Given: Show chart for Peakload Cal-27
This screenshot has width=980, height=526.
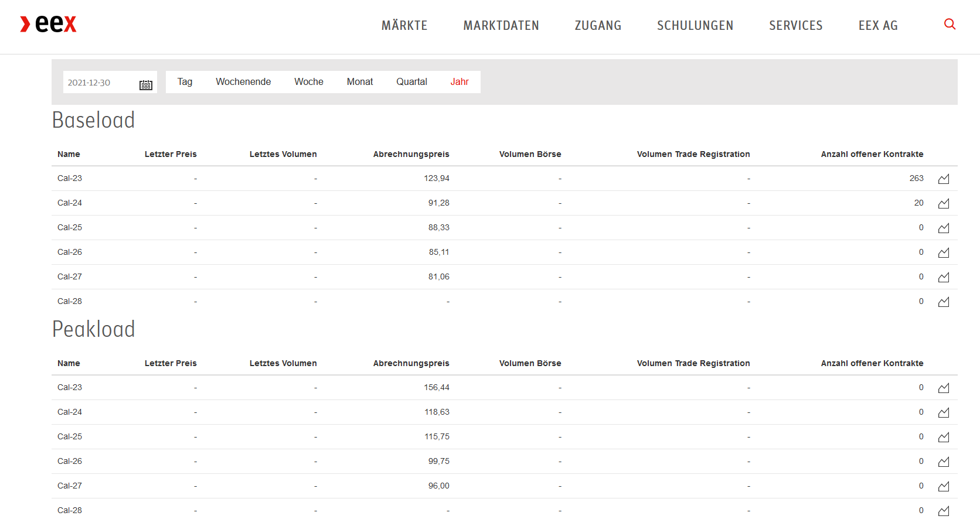Looking at the screenshot, I should pos(944,486).
